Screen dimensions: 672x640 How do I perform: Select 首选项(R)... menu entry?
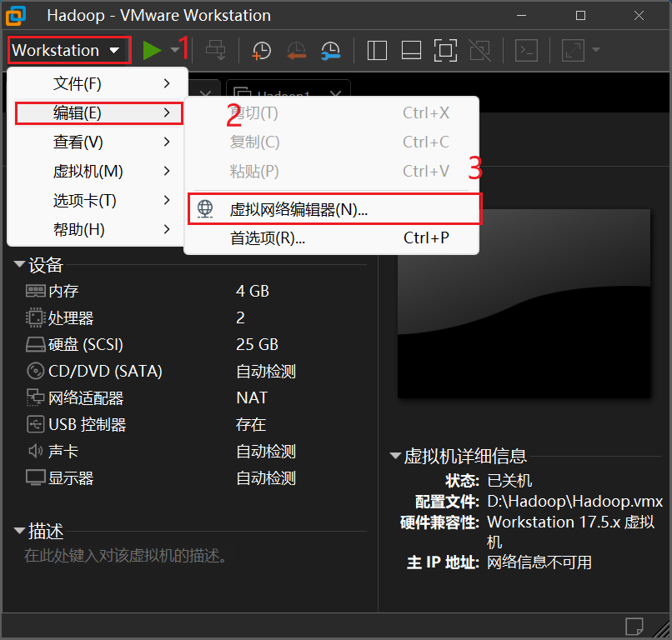pyautogui.click(x=332, y=237)
